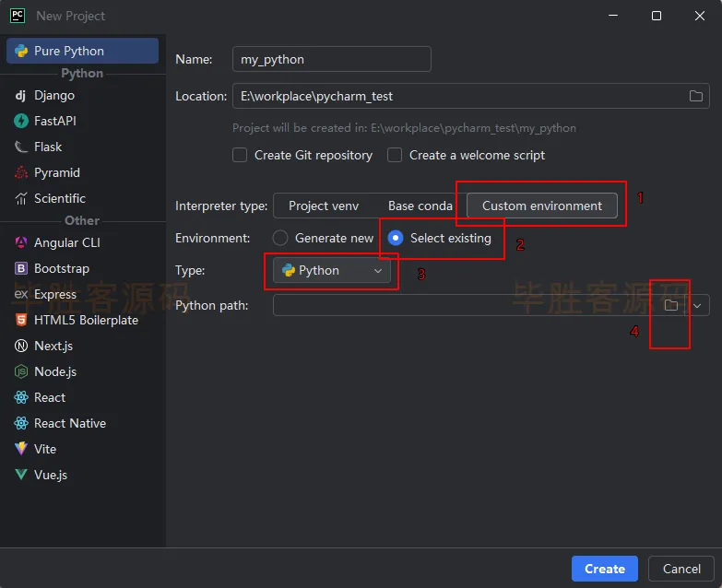Image resolution: width=722 pixels, height=588 pixels.
Task: Click the 'Project will be created in' hint text
Action: click(404, 128)
